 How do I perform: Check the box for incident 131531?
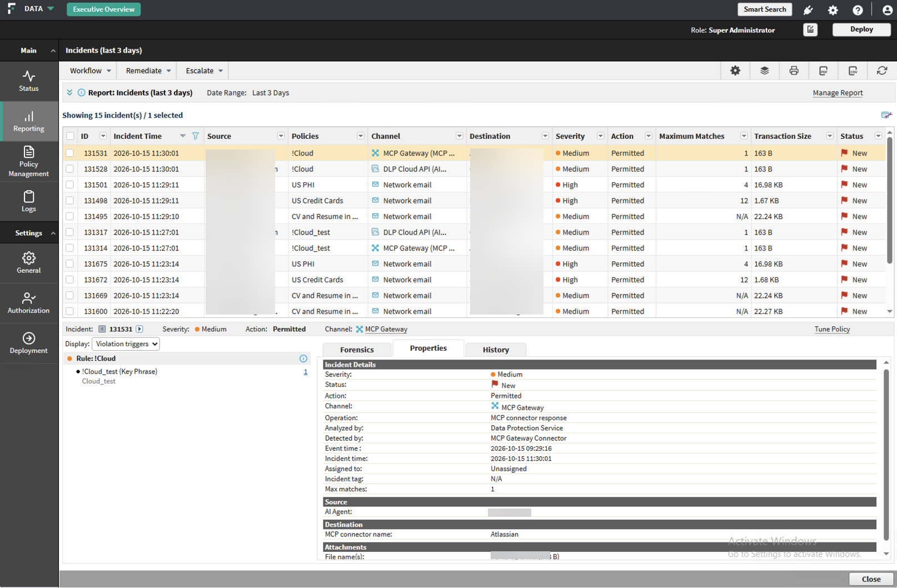(x=69, y=153)
